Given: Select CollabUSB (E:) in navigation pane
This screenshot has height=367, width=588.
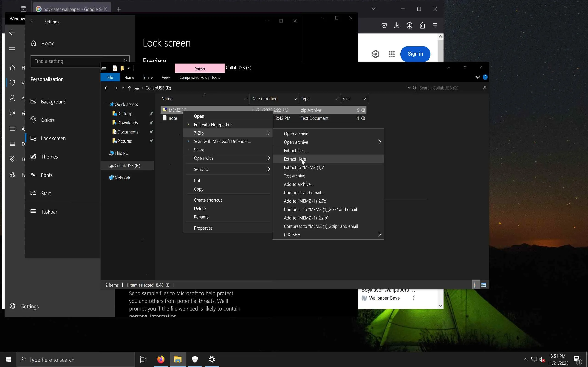Looking at the screenshot, I should tap(127, 166).
